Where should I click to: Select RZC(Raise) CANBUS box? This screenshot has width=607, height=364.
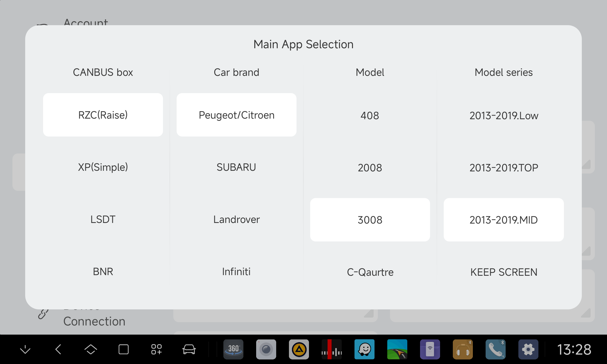[103, 115]
